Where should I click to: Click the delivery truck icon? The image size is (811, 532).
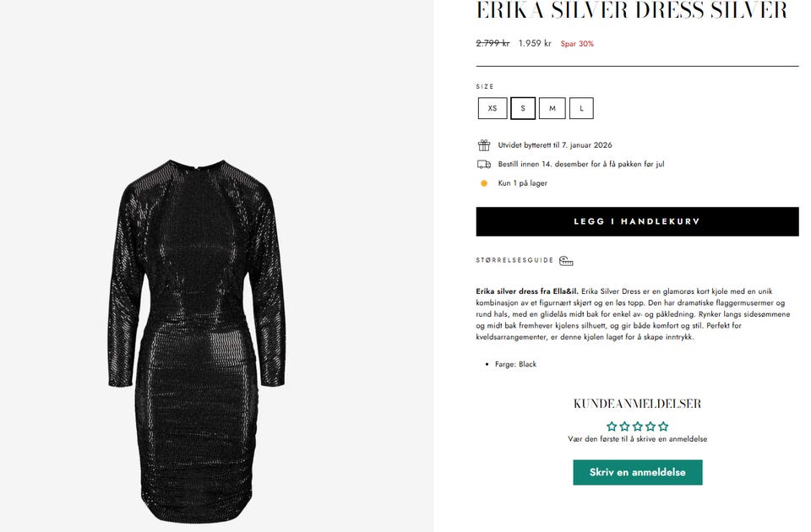[x=483, y=164]
